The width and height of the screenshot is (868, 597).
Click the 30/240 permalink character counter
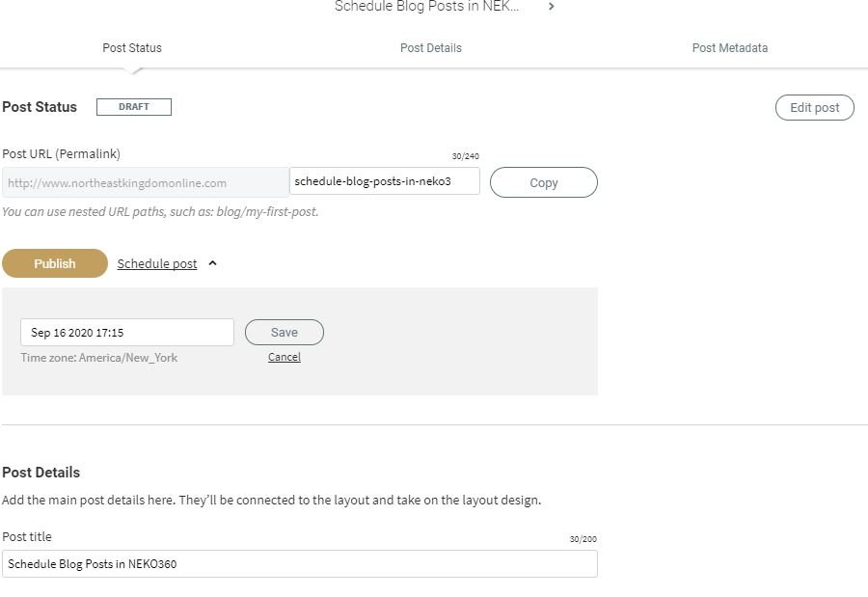[x=465, y=156]
